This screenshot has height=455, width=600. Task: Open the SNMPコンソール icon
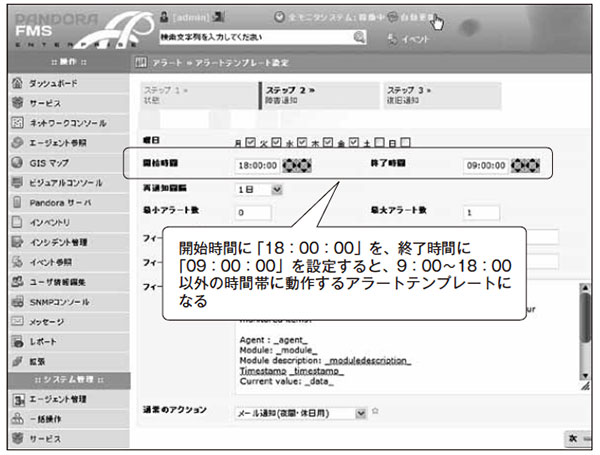pyautogui.click(x=17, y=302)
